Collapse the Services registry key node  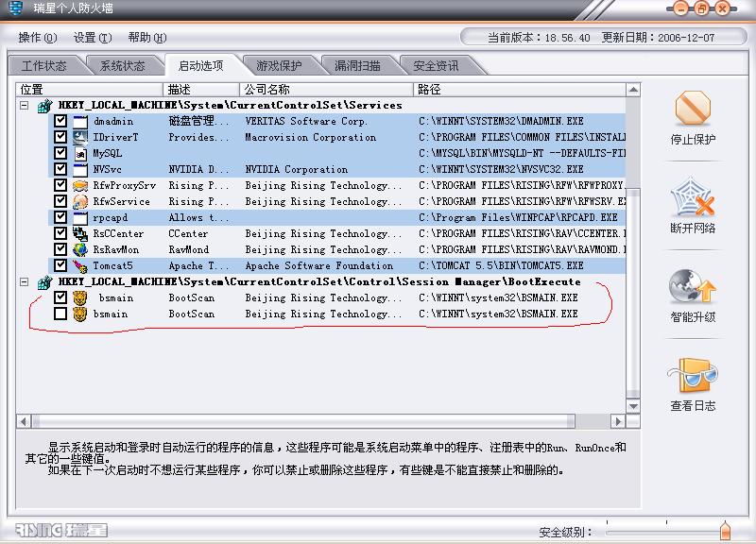25,105
